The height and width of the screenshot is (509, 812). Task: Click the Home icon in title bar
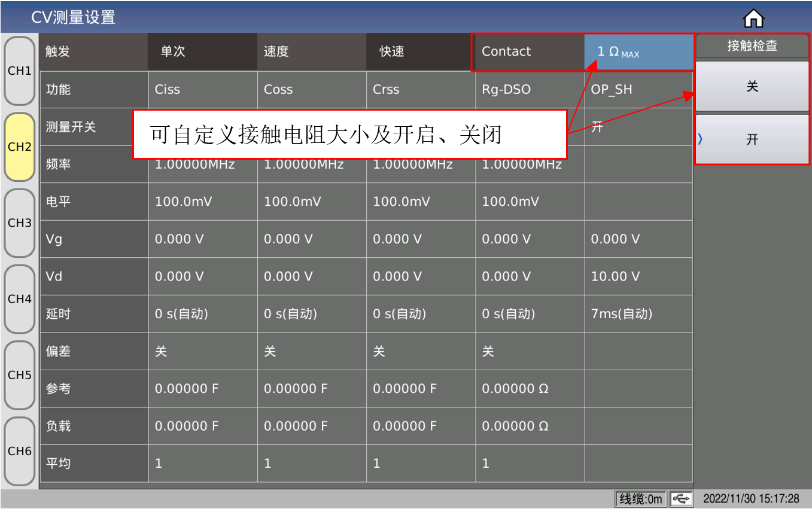753,19
